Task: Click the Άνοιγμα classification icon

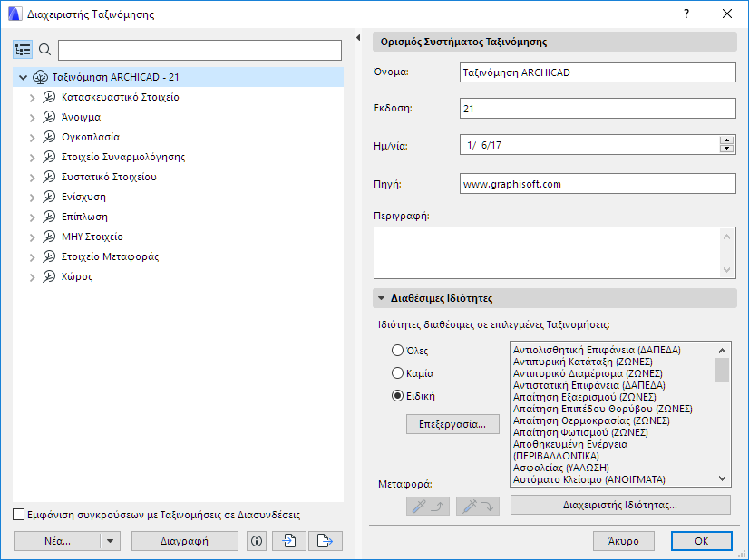Action: click(49, 117)
